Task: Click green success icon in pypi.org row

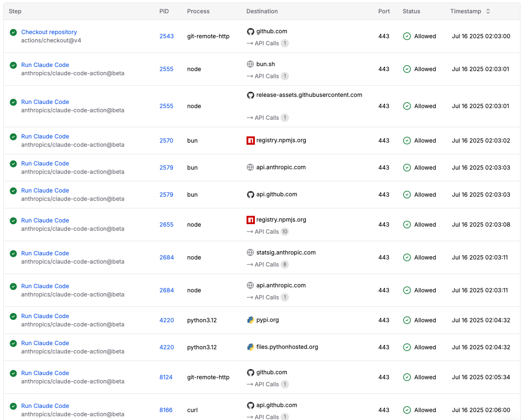Action: pyautogui.click(x=13, y=316)
